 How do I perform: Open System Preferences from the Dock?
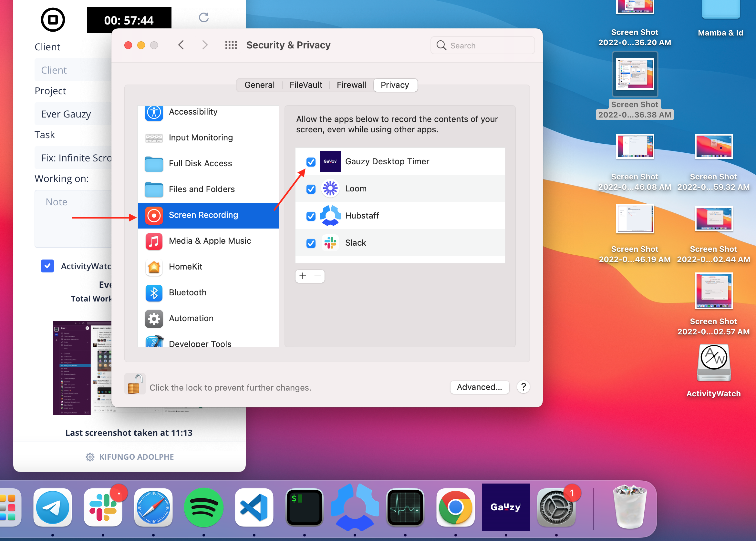click(x=556, y=508)
